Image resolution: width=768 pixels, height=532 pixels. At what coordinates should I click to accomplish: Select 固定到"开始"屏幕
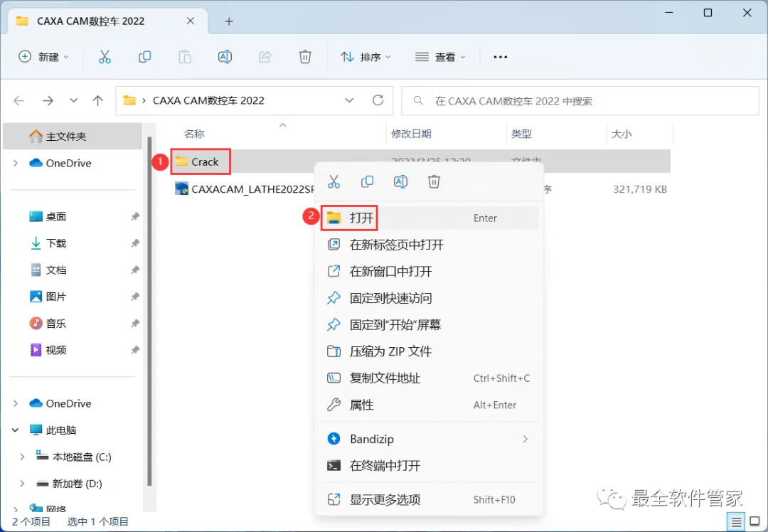pos(429,325)
